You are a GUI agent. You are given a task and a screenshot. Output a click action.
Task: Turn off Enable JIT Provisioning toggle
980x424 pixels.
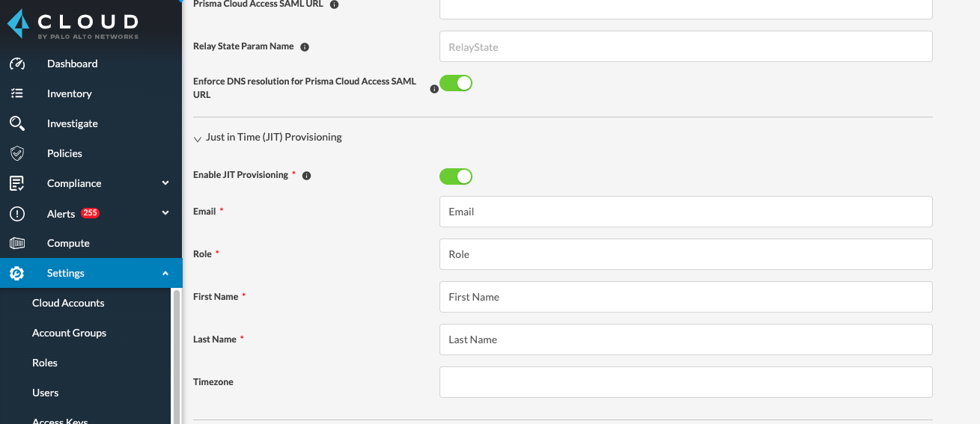pyautogui.click(x=455, y=176)
